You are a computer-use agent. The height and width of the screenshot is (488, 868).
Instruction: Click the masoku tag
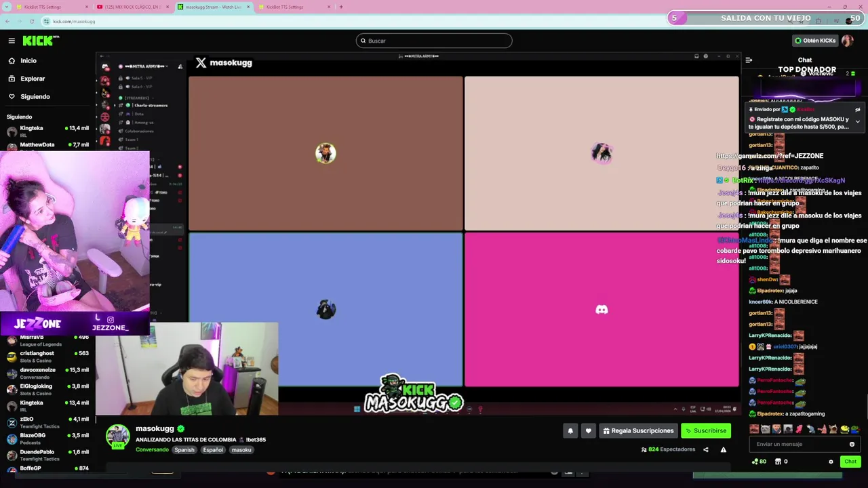tap(241, 450)
